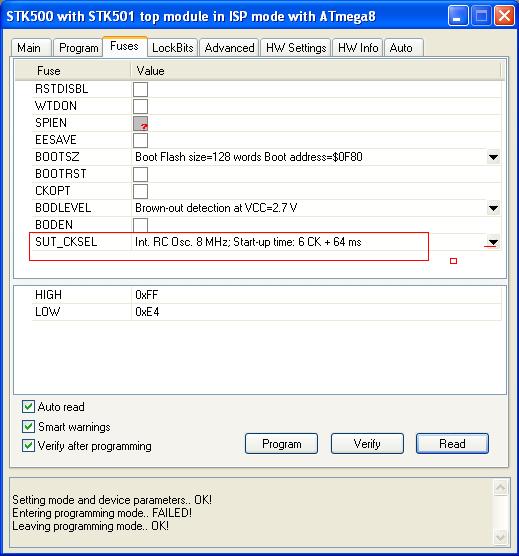This screenshot has height=556, width=519.
Task: Select the Fuses tab
Action: 124,46
